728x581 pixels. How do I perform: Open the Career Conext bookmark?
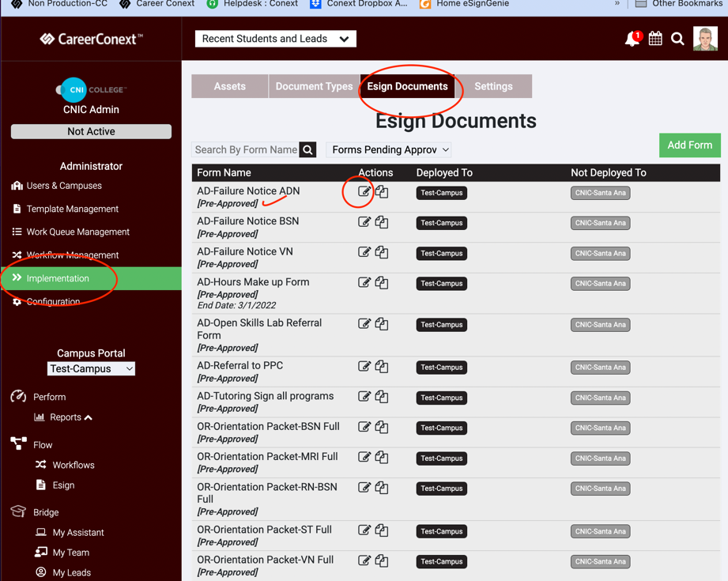click(157, 4)
